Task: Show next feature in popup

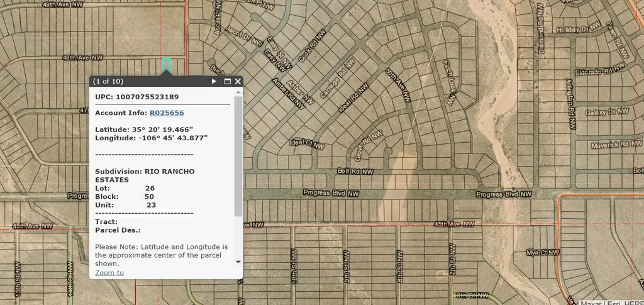Action: 214,81
